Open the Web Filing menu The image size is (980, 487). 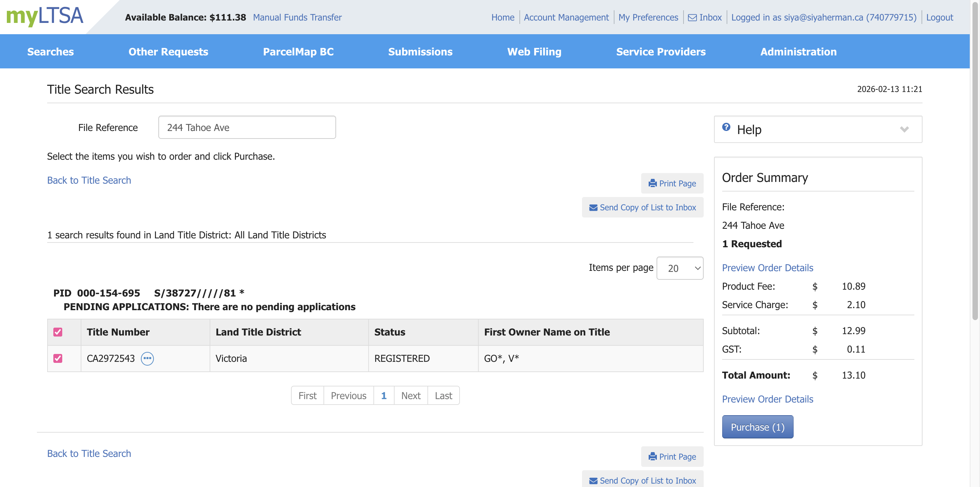534,52
